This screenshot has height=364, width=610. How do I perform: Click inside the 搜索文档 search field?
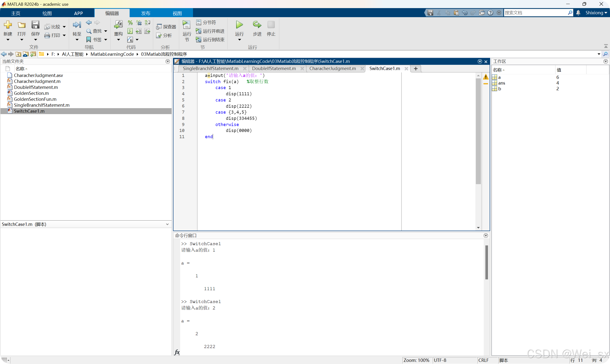point(535,13)
